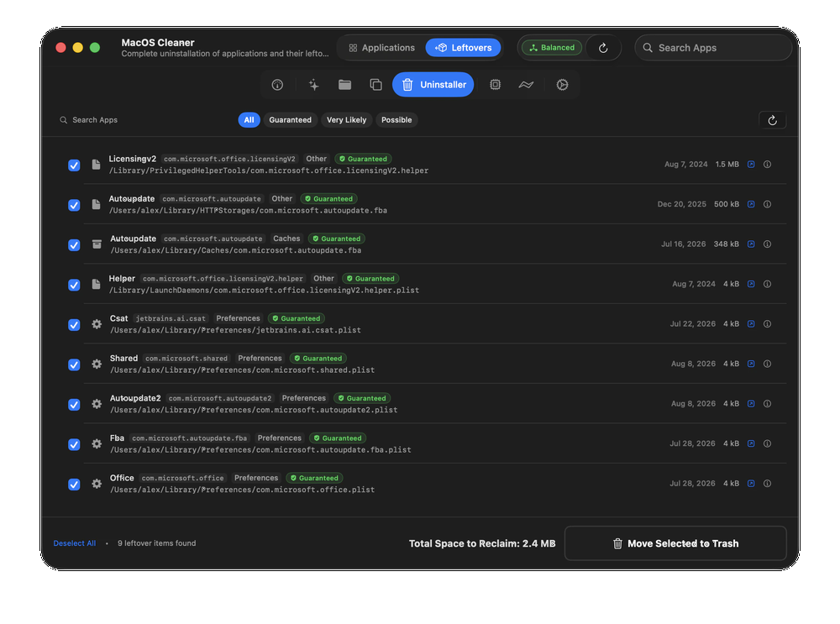The width and height of the screenshot is (840, 624).
Task: Click Move Selected to Trash button
Action: pyautogui.click(x=675, y=543)
